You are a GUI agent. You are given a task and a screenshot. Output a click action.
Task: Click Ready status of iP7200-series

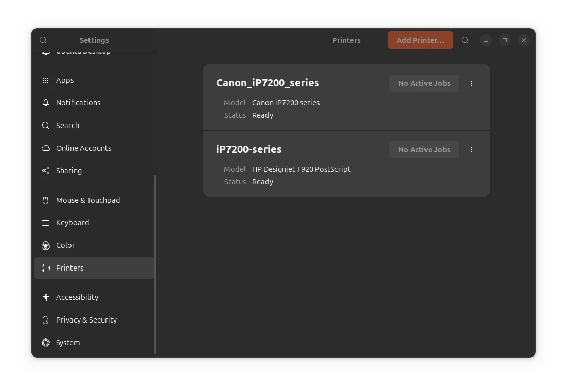coord(262,182)
